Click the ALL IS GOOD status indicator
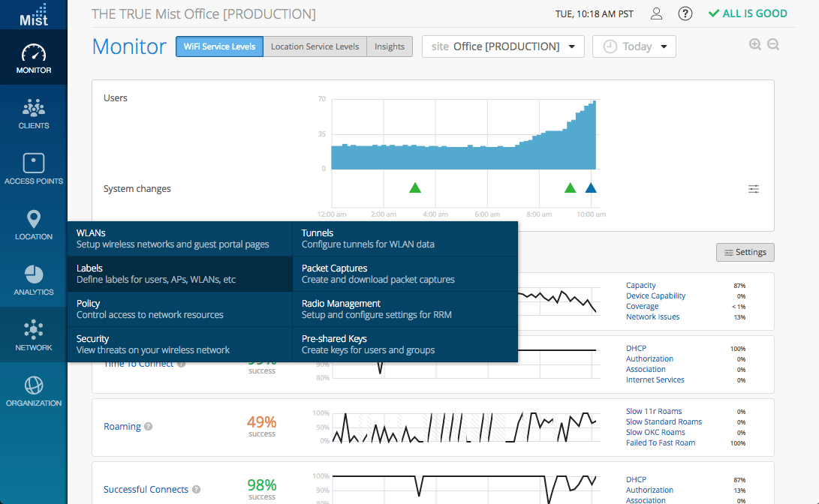Screen dimensions: 819x504 click(x=748, y=14)
